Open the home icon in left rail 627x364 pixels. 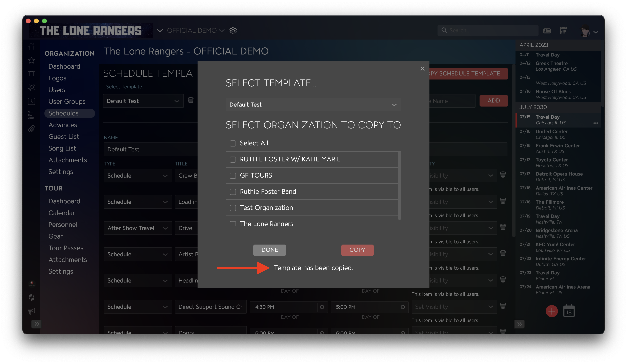pyautogui.click(x=32, y=46)
